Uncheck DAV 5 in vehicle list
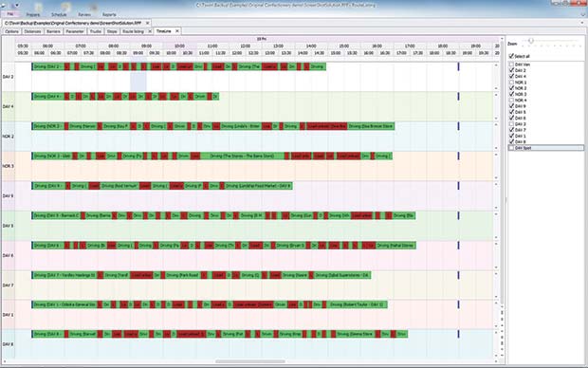The image size is (588, 368). (x=511, y=112)
